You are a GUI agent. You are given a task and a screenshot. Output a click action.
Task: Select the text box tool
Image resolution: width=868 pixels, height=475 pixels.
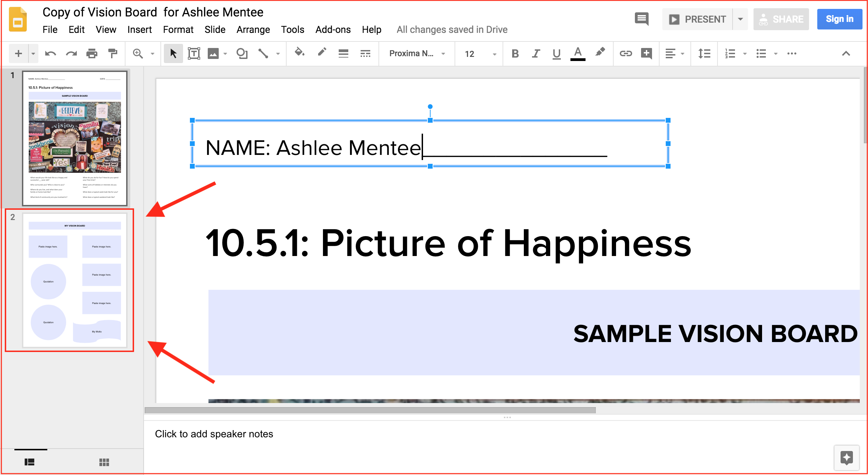194,53
